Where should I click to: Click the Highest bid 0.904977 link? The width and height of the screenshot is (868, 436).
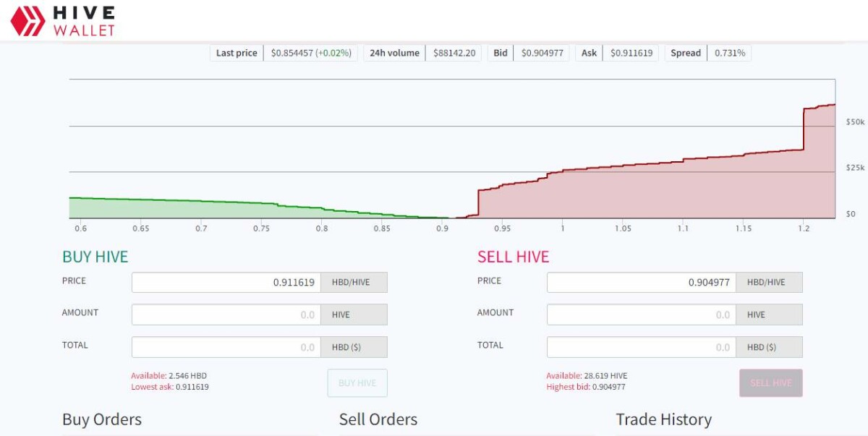coord(586,387)
